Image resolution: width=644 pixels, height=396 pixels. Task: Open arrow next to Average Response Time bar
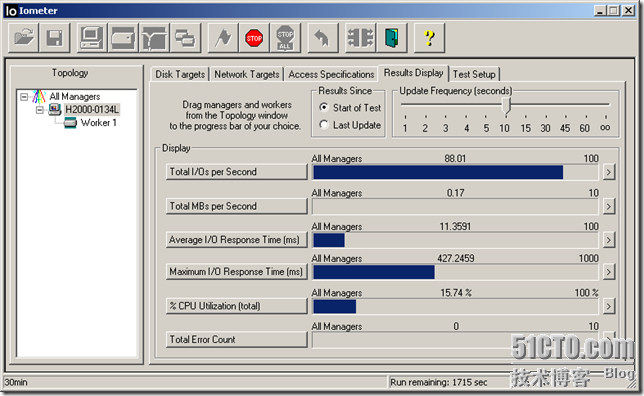point(609,240)
